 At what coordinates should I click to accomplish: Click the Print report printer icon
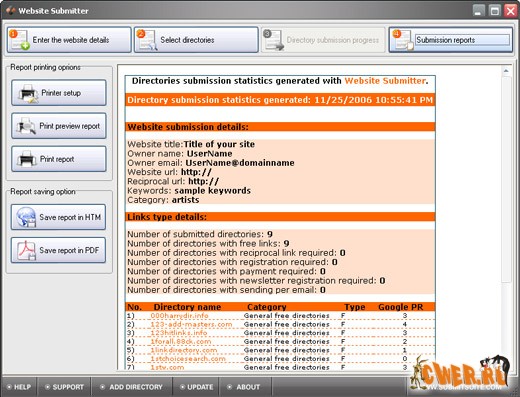[27, 159]
